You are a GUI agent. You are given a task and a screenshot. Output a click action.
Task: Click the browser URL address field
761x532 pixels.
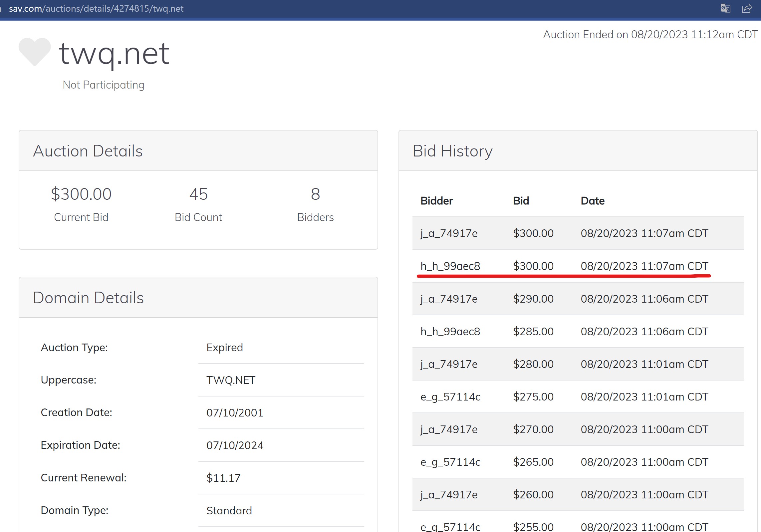[96, 8]
